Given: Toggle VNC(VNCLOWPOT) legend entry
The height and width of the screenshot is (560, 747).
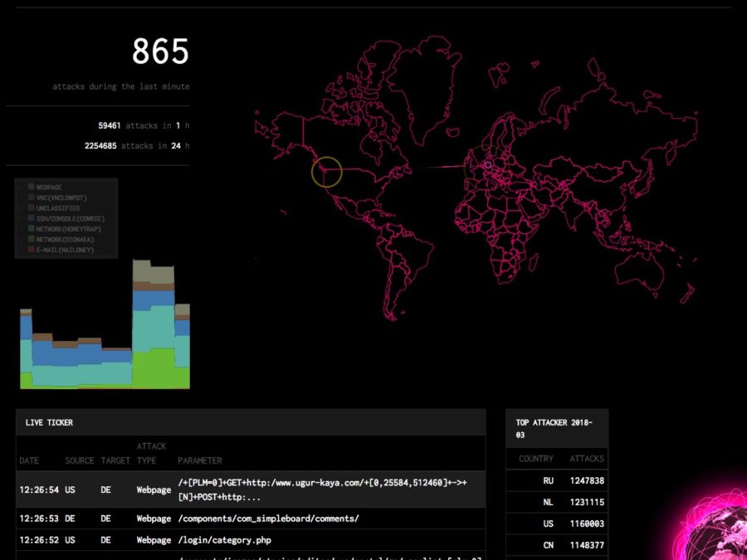Looking at the screenshot, I should click(x=59, y=197).
